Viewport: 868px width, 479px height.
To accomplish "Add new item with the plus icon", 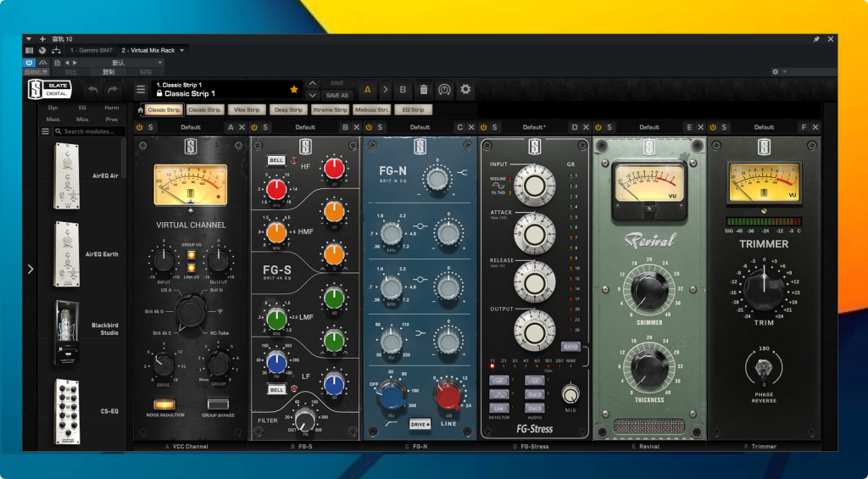I will click(x=42, y=39).
